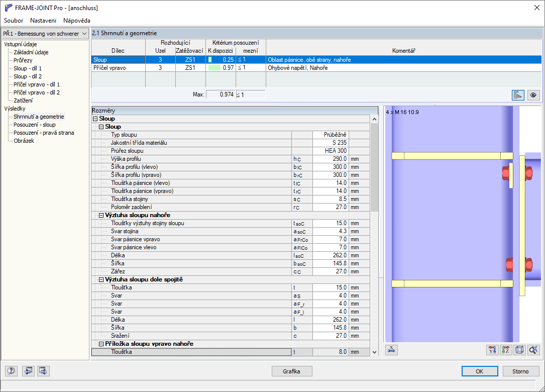Collapse Výztuha sloupu dole spojitě group

(x=101, y=279)
